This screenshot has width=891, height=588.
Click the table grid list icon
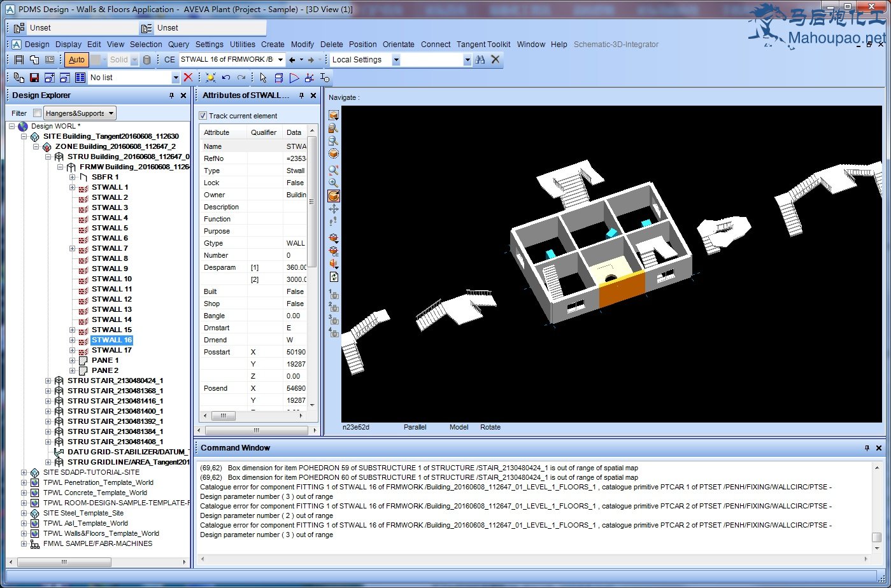pos(80,78)
